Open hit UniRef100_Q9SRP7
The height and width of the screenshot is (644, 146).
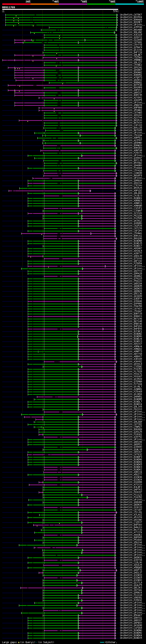(x=131, y=70)
